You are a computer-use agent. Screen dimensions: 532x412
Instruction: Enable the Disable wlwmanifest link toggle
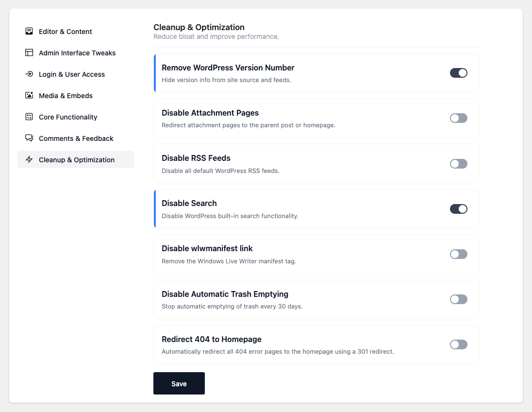tap(458, 254)
